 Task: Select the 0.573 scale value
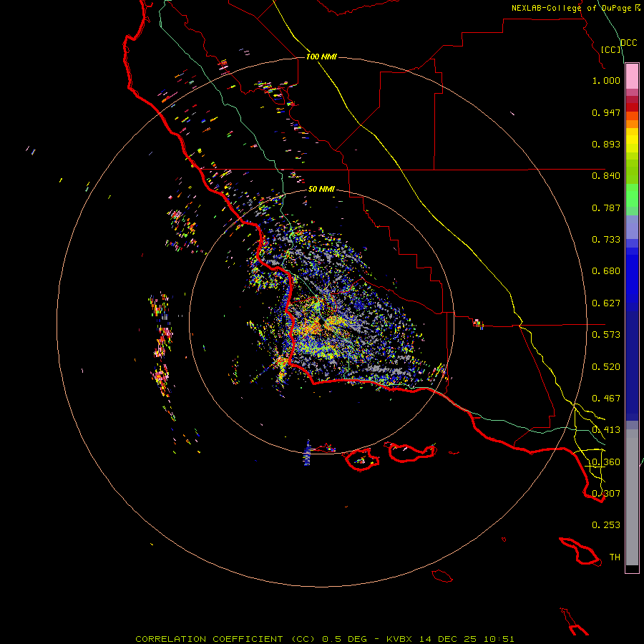[606, 335]
